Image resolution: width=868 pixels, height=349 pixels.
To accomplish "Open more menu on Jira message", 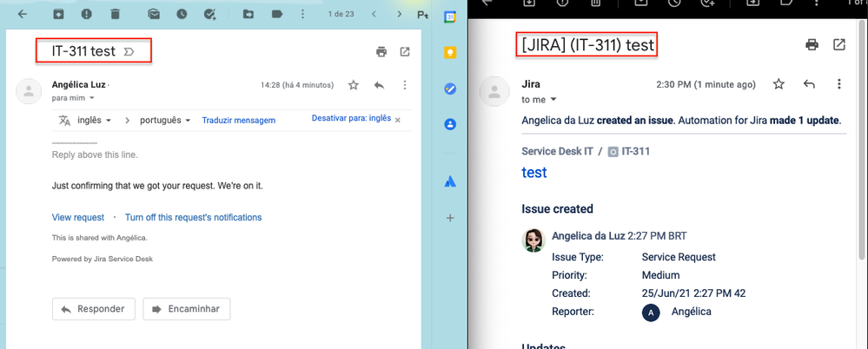I will pyautogui.click(x=839, y=84).
